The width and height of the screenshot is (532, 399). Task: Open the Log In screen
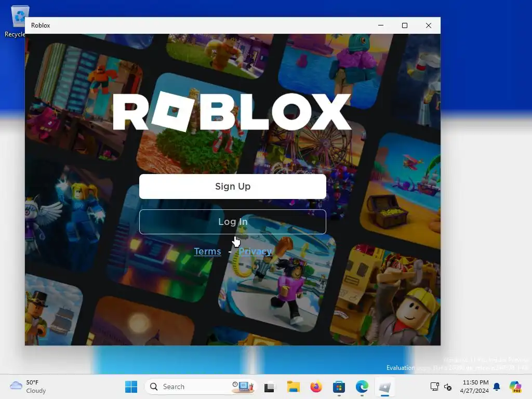tap(232, 221)
